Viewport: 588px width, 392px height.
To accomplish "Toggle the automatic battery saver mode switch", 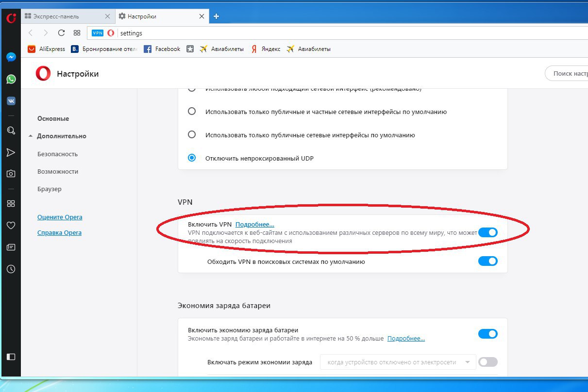I will pos(488,362).
